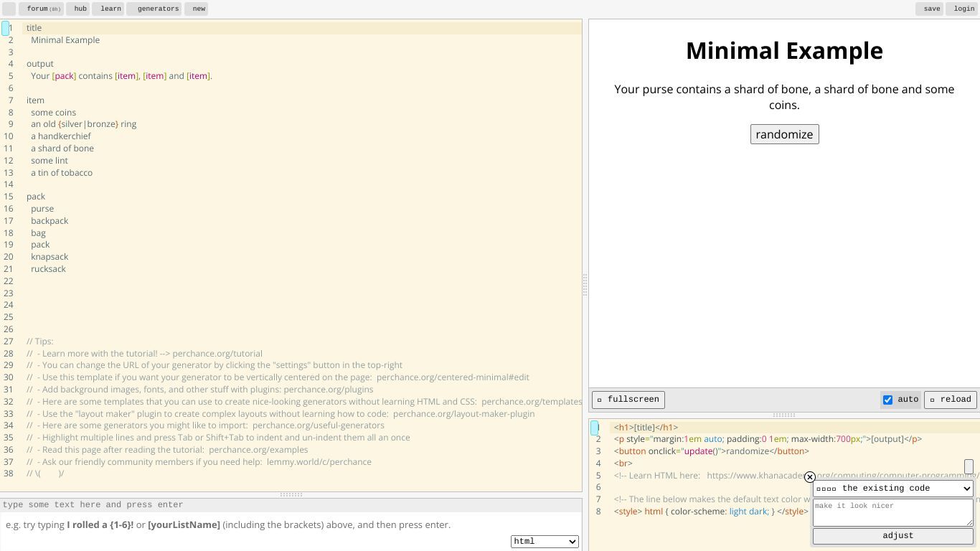Click the blank menu button before forum
The height and width of the screenshot is (551, 980).
tap(9, 9)
